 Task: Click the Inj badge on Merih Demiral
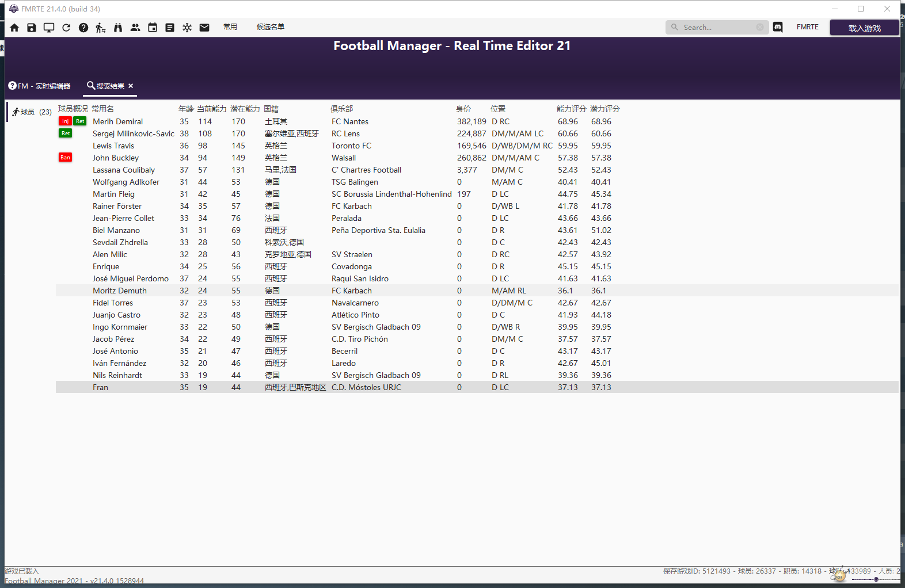(65, 121)
